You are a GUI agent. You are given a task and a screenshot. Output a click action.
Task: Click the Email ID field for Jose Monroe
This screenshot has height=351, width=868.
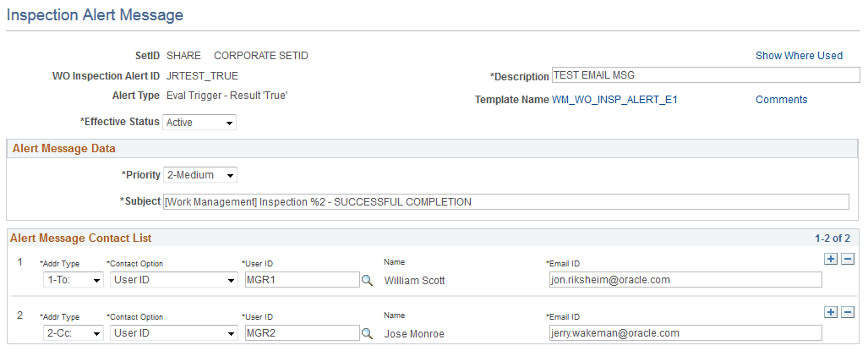tap(685, 334)
